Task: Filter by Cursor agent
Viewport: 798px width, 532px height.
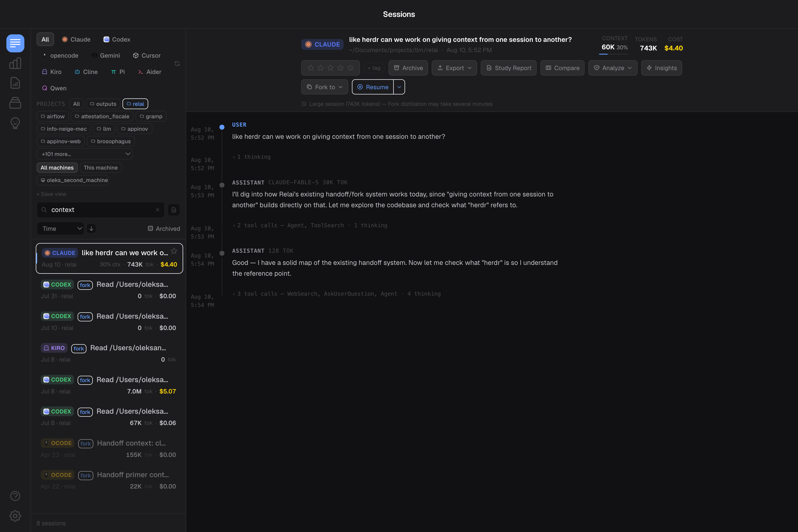Action: click(147, 55)
